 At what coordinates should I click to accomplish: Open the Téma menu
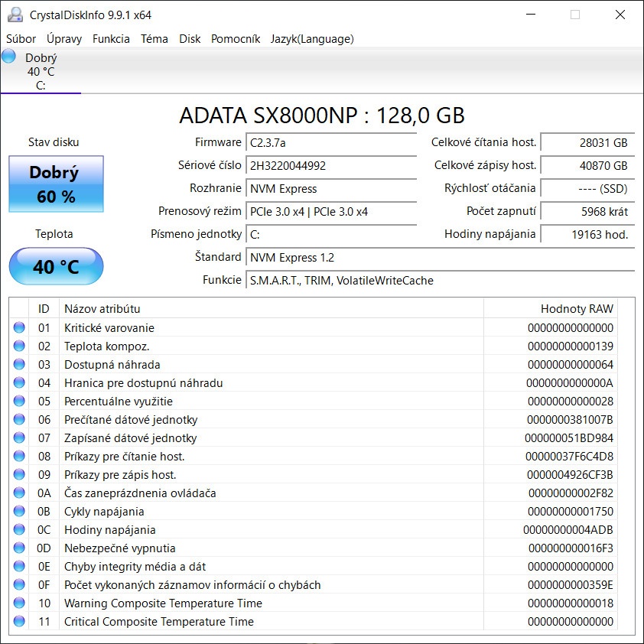[154, 39]
